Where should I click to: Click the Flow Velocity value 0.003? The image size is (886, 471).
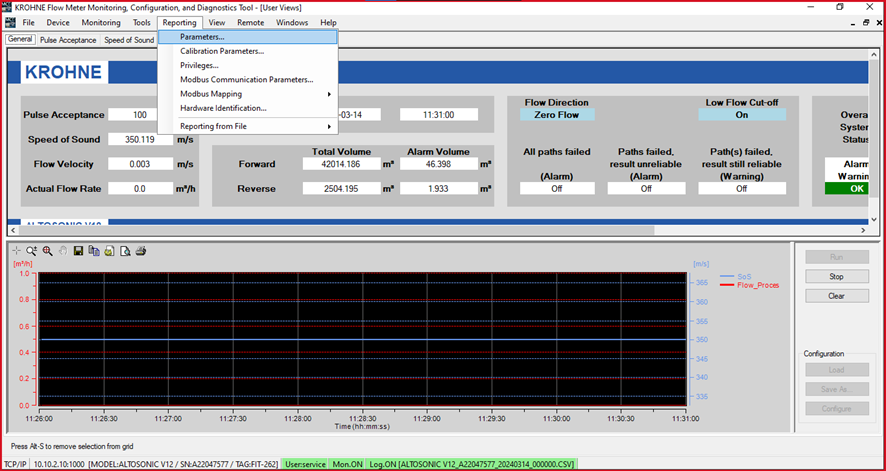(x=140, y=164)
